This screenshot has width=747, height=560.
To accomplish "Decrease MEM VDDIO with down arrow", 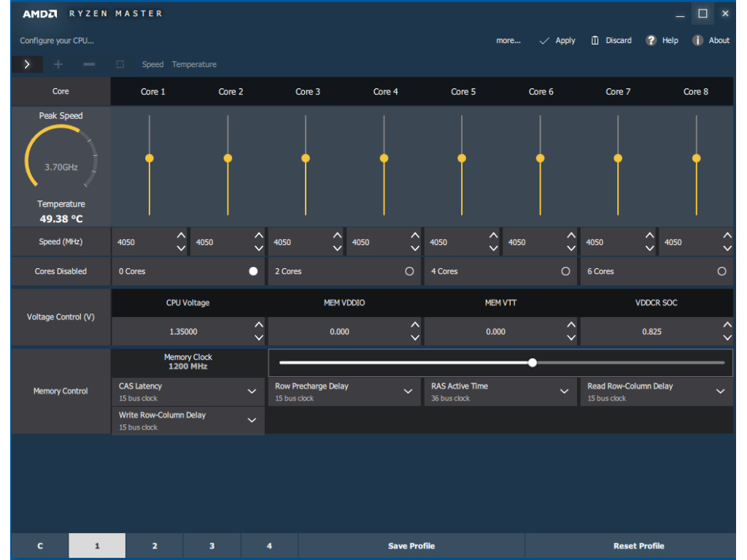I will [415, 338].
